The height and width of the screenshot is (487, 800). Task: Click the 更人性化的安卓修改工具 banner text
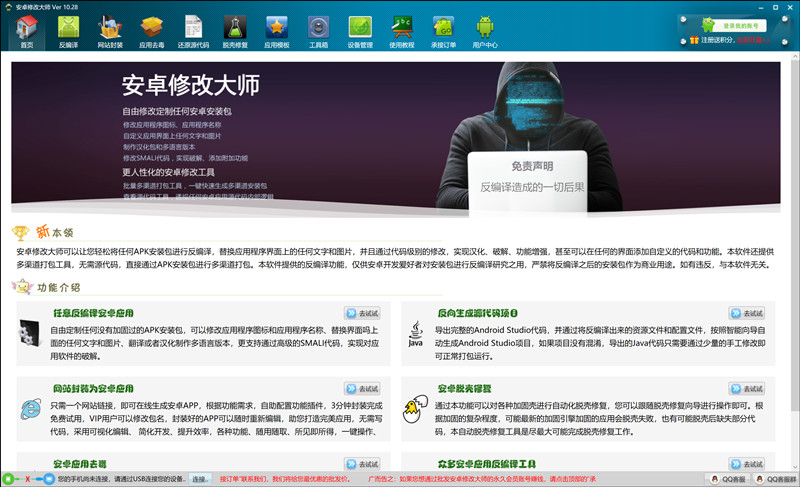pyautogui.click(x=168, y=172)
